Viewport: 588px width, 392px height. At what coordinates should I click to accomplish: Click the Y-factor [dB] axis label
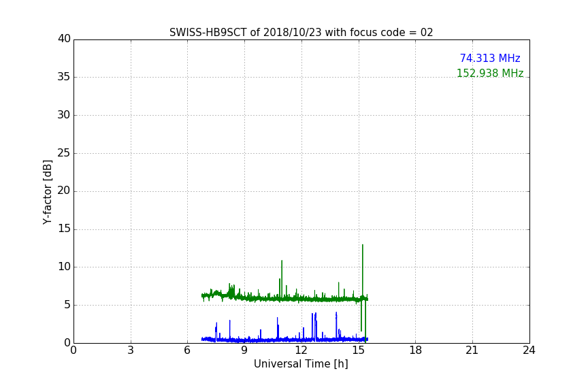click(47, 192)
